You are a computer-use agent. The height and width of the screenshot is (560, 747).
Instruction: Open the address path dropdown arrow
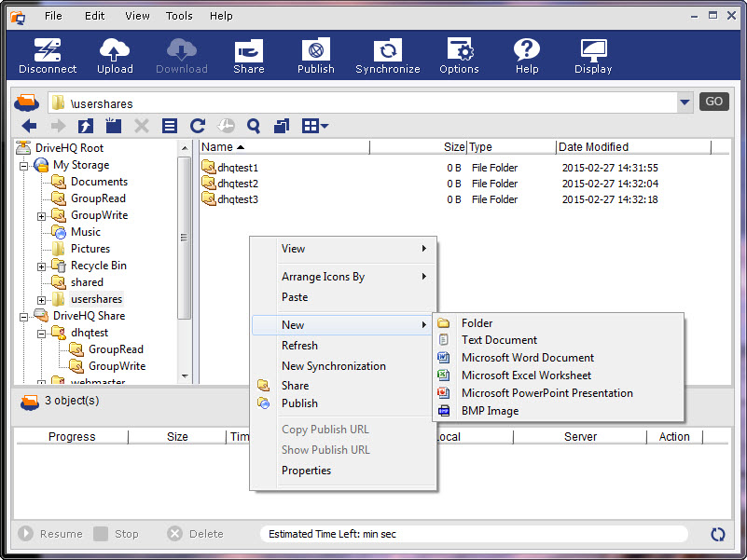[685, 102]
